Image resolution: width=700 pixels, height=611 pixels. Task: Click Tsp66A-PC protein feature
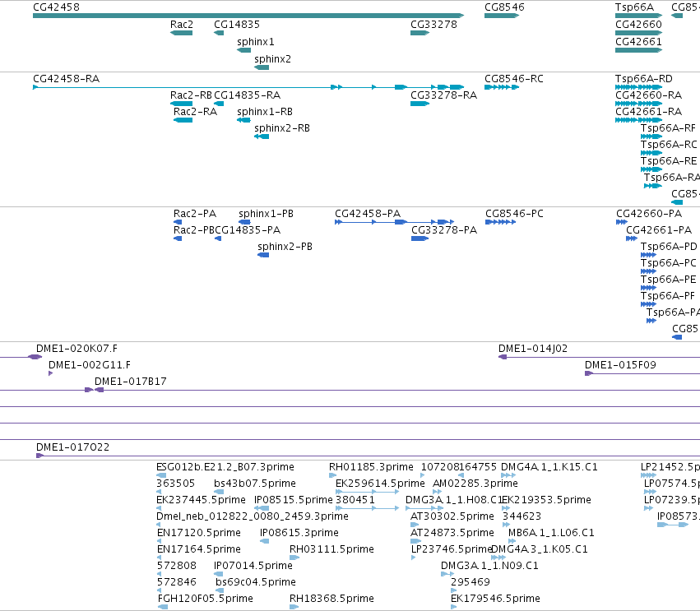[x=649, y=271]
